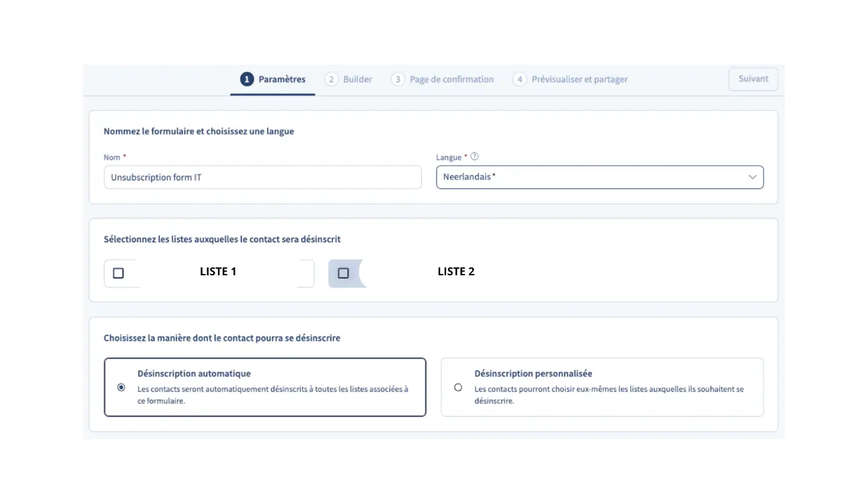
Task: Click the LISTE 1 label text
Action: tap(218, 272)
